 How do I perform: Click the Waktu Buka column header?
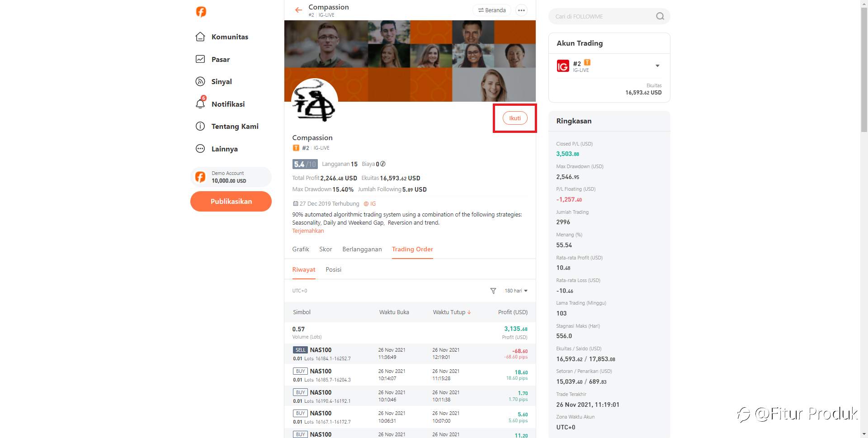point(394,312)
